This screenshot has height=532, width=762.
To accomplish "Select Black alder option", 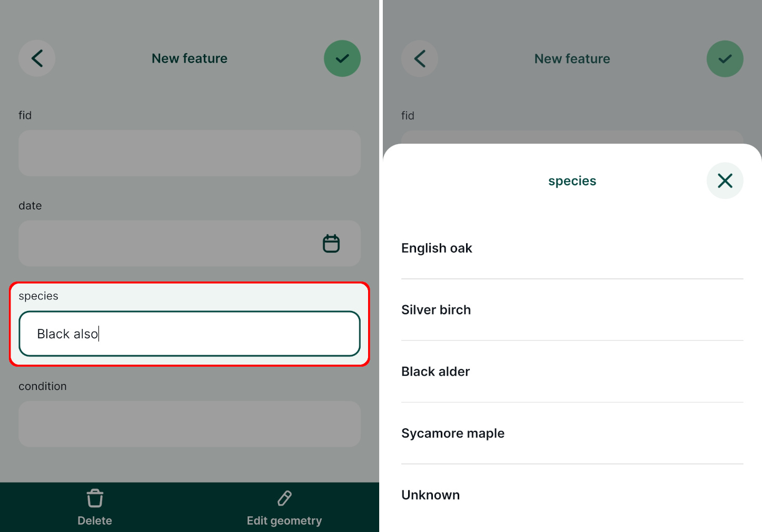I will tap(572, 372).
